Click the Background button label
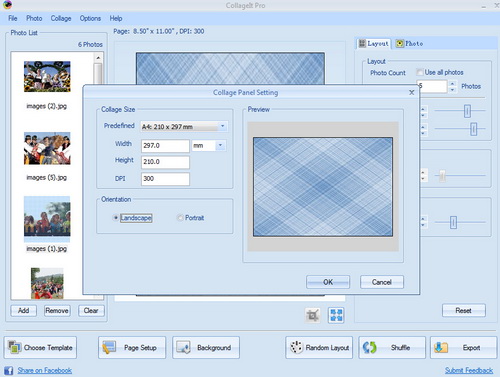 (214, 348)
